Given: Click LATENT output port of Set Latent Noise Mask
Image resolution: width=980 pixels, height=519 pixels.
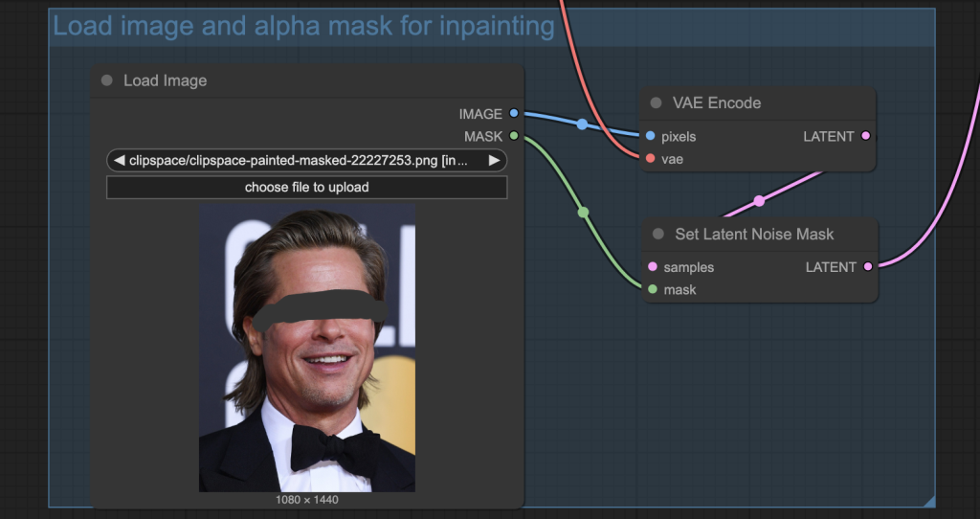Looking at the screenshot, I should point(867,267).
